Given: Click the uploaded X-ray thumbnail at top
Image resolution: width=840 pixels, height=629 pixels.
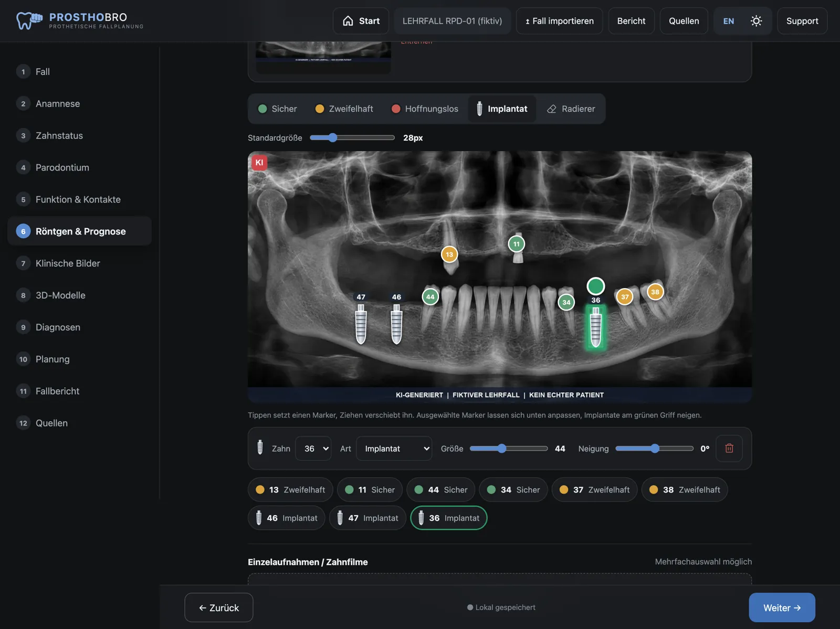Looking at the screenshot, I should point(323,57).
